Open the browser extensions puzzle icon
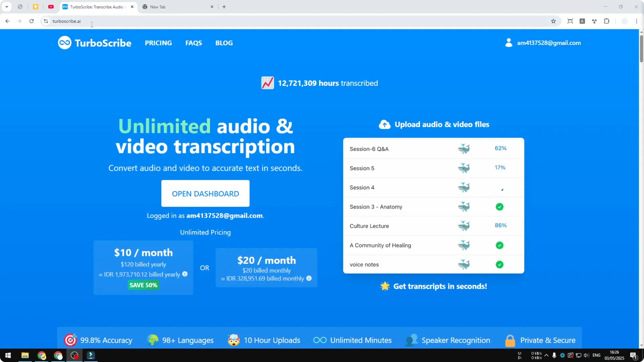 click(x=607, y=21)
